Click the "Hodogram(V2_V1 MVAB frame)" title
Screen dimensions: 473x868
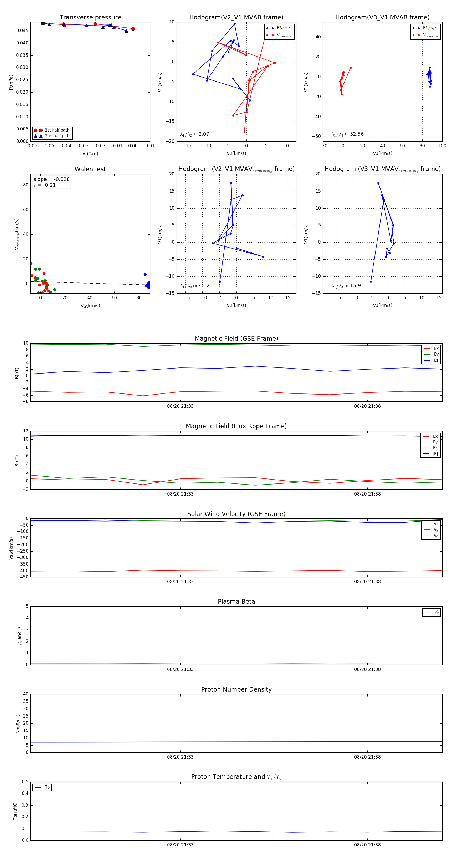tap(236, 18)
